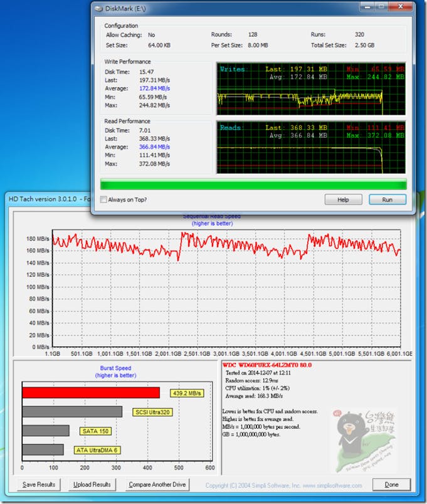Enable the 'Always on Top?' checkbox
Viewport: 427px width, 504px height.
point(104,199)
